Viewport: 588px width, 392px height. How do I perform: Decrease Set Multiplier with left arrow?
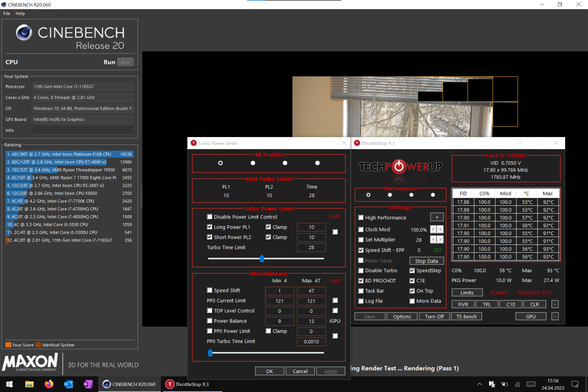click(x=433, y=240)
